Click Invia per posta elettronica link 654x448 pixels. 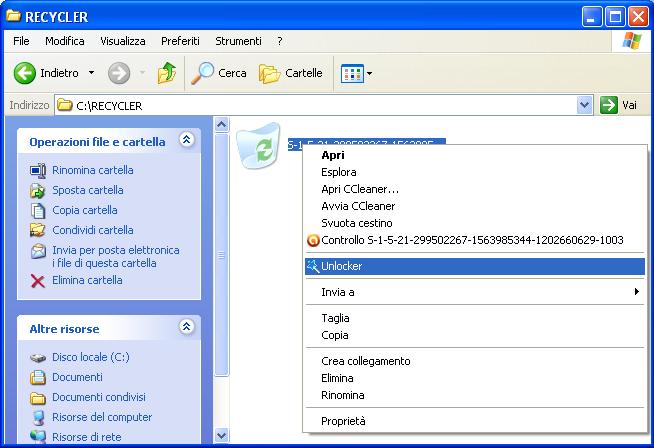point(116,257)
